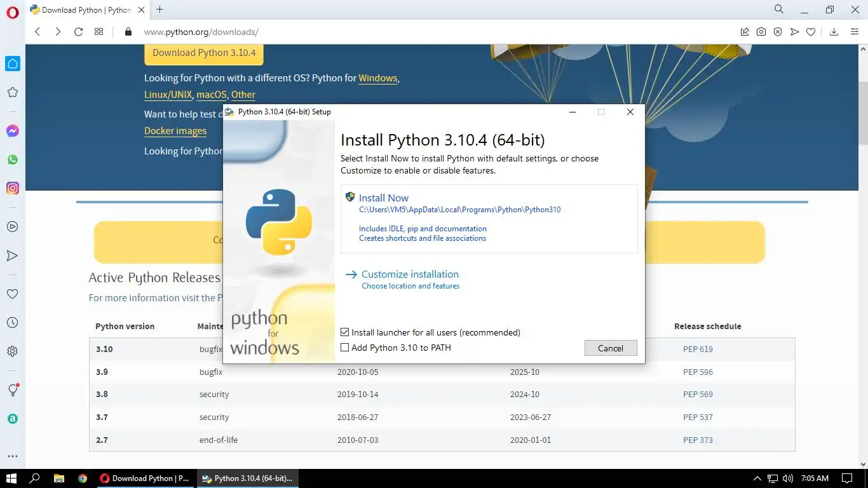Open PEP 619 release schedule link
This screenshot has width=868, height=488.
698,349
